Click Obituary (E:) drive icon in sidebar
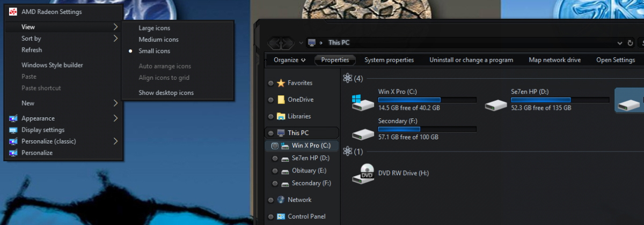 pos(286,171)
